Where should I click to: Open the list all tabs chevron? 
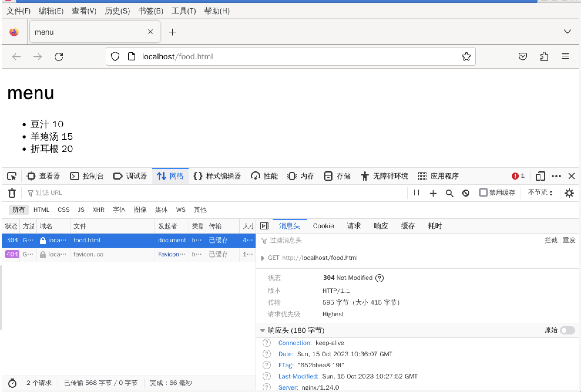pos(567,32)
